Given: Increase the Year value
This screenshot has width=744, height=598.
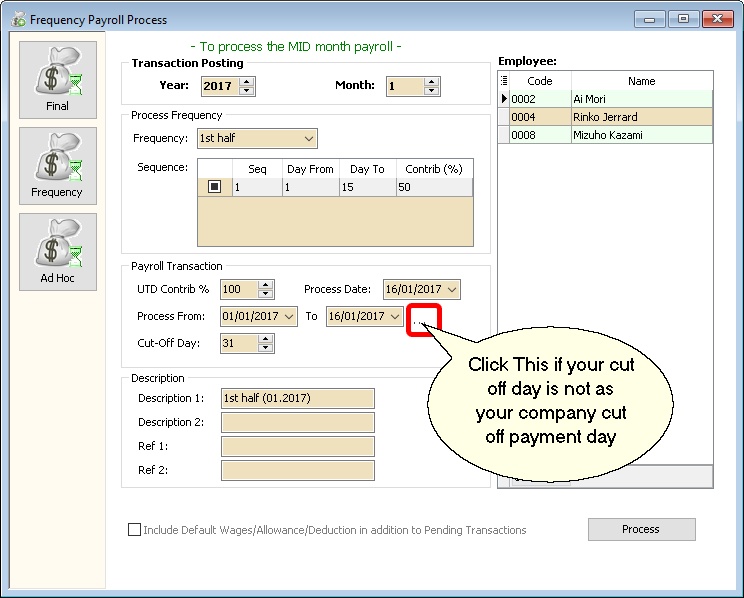Looking at the screenshot, I should coord(247,82).
